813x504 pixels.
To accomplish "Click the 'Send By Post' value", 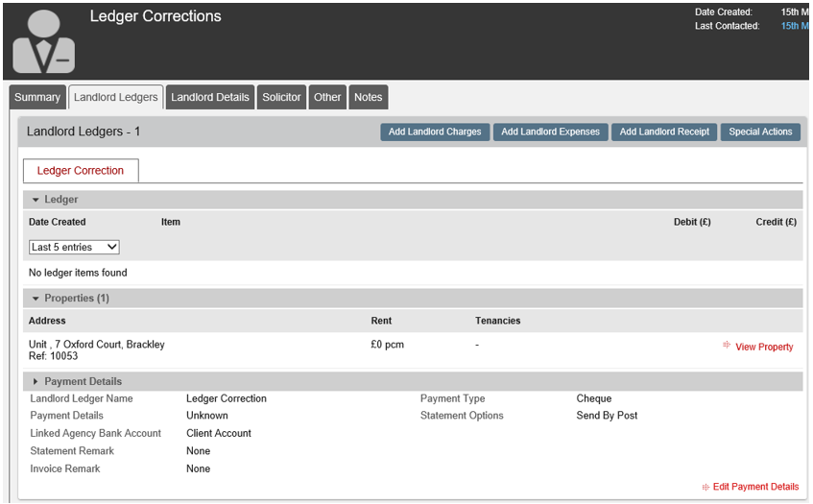I will click(x=607, y=416).
